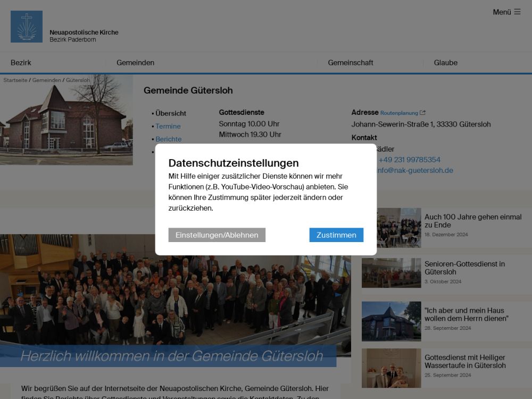Screen dimensions: 532x399
Task: Click the Einstellungen/Ablehnen button
Action: click(x=217, y=235)
